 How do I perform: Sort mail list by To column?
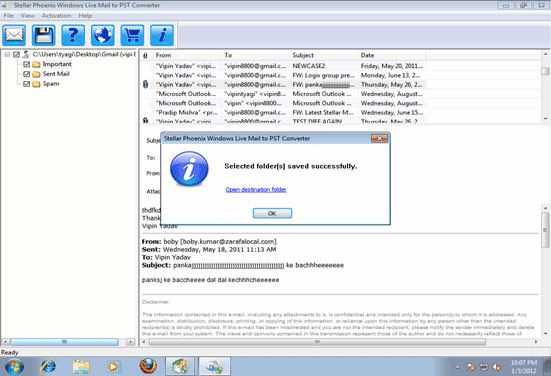(255, 56)
